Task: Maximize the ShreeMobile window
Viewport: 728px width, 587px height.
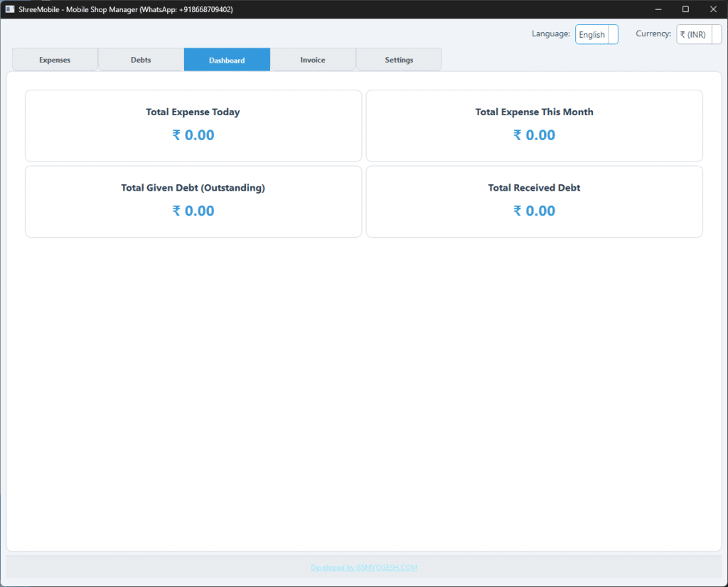Action: [x=685, y=9]
